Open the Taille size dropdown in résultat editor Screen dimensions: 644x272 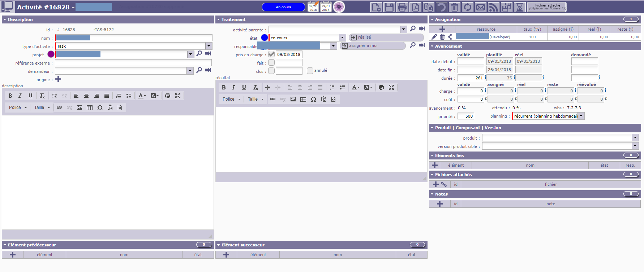click(256, 99)
